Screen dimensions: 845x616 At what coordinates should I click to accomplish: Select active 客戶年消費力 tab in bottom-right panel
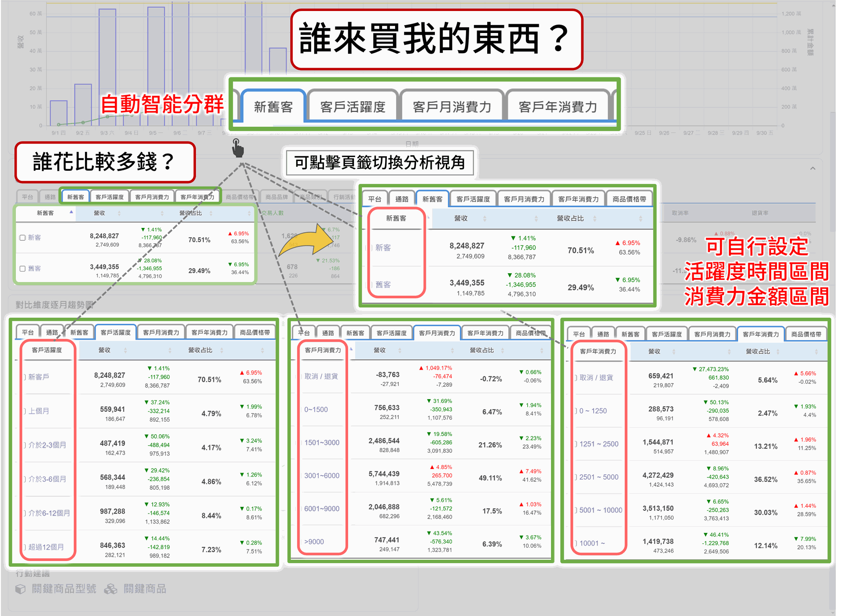(760, 334)
